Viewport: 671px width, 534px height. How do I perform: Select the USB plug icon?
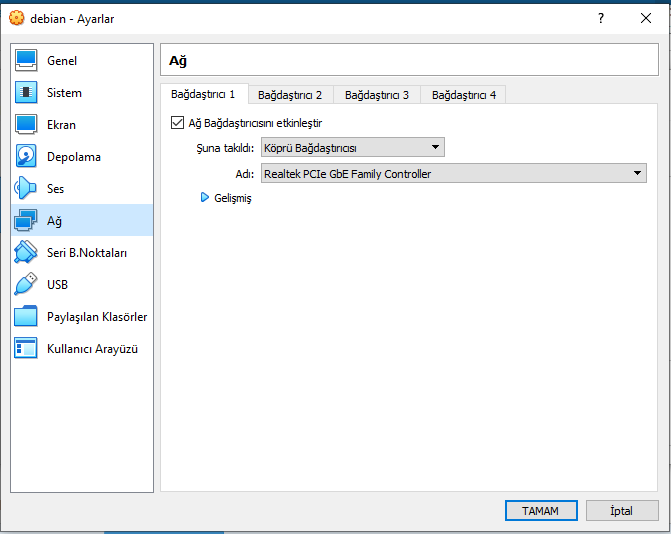click(x=26, y=284)
